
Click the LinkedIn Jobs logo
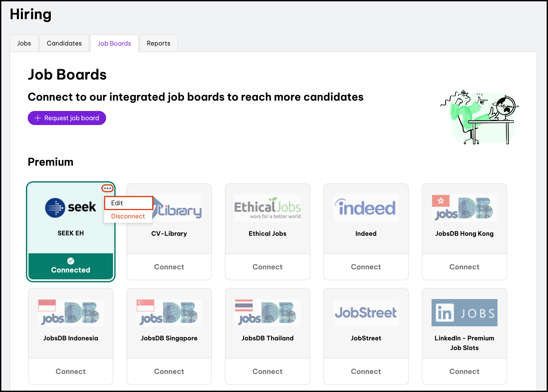(x=464, y=313)
